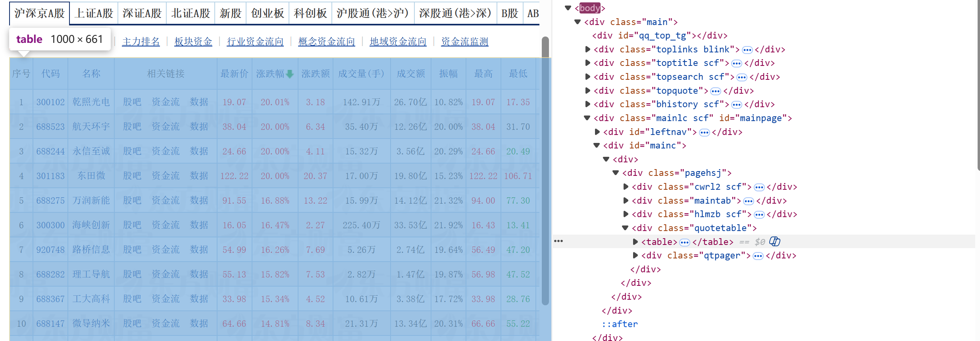The width and height of the screenshot is (980, 341).
Task: Click the copy icon next to table element
Action: click(774, 241)
